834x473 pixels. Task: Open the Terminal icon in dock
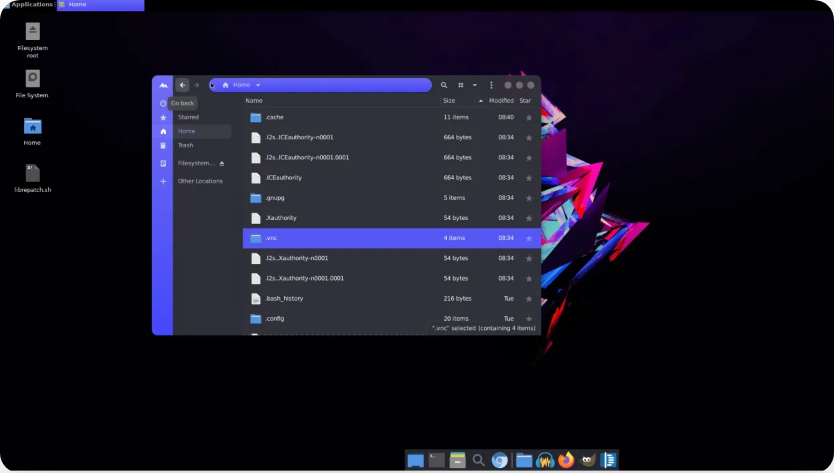click(437, 460)
